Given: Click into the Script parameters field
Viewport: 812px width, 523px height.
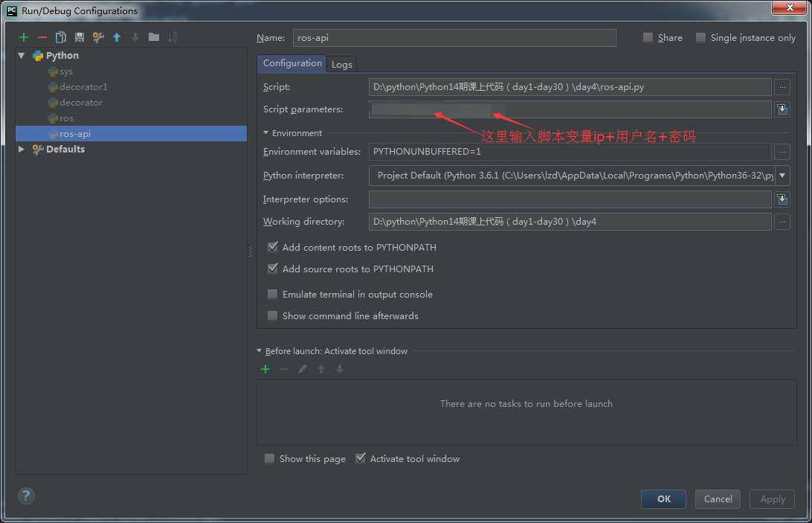Looking at the screenshot, I should (570, 109).
